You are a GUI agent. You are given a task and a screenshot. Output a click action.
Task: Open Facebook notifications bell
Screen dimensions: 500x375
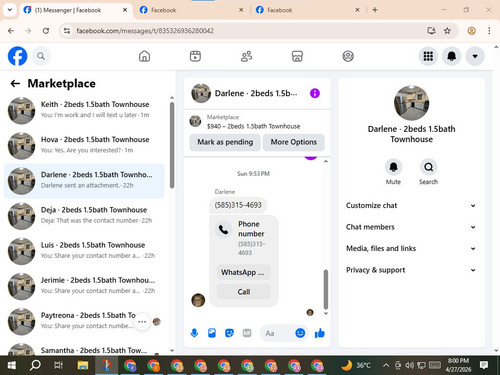452,56
